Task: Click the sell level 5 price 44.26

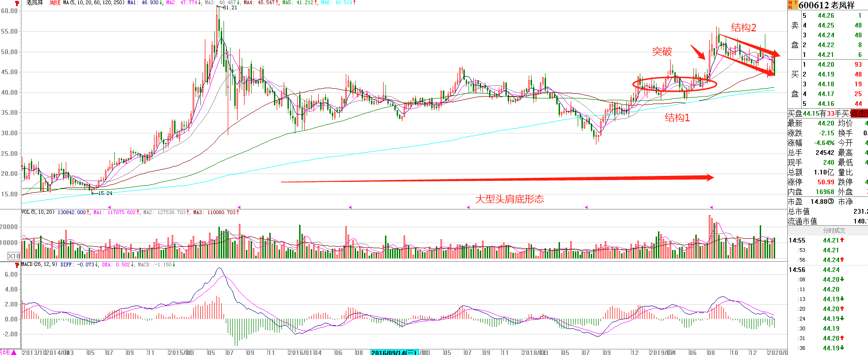Action: pyautogui.click(x=826, y=15)
